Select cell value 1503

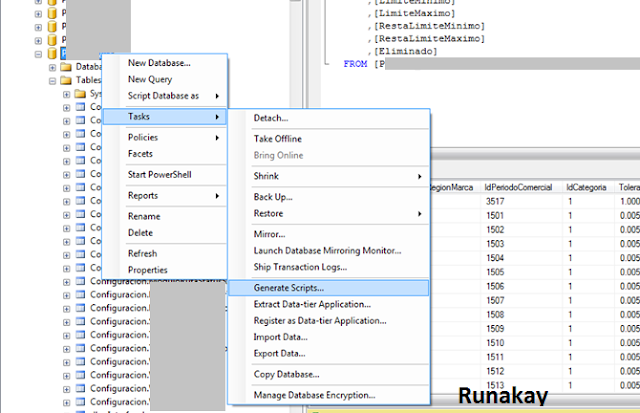(495, 244)
